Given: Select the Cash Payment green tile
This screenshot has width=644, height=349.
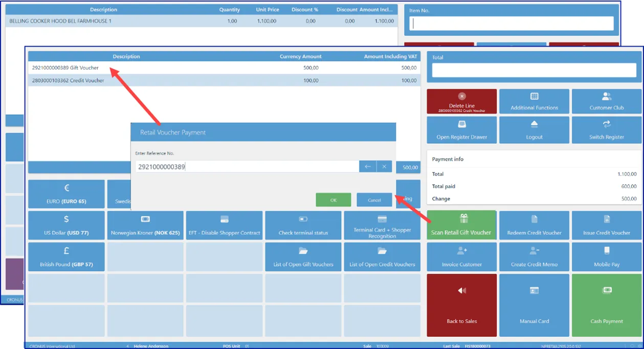Looking at the screenshot, I should tap(607, 306).
